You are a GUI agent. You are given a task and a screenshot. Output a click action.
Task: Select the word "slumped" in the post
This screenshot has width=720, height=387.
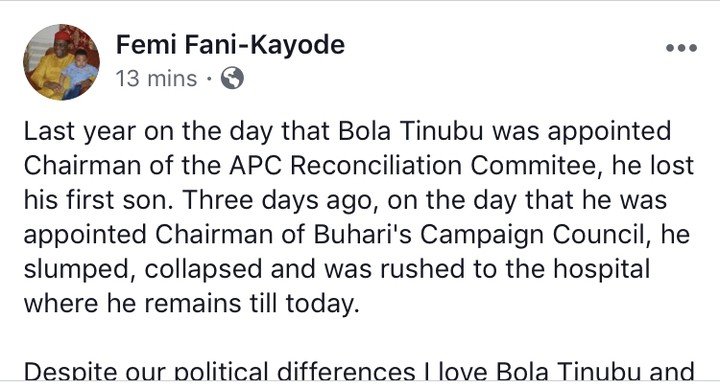pos(80,270)
